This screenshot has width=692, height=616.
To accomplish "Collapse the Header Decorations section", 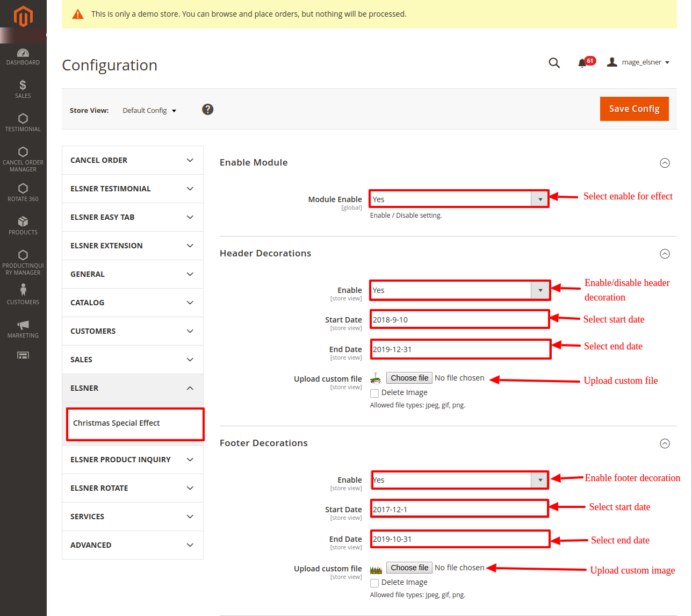I will pyautogui.click(x=665, y=254).
